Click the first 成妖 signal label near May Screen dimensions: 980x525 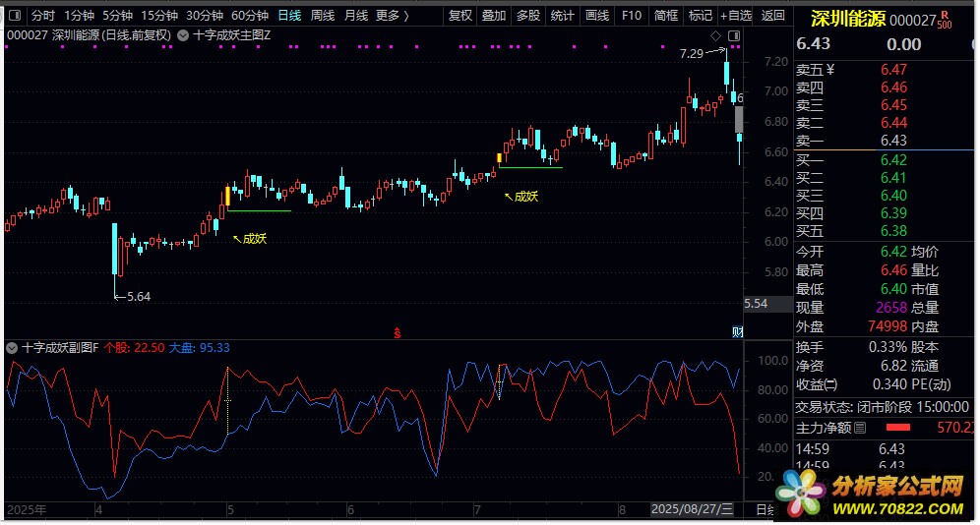point(255,239)
